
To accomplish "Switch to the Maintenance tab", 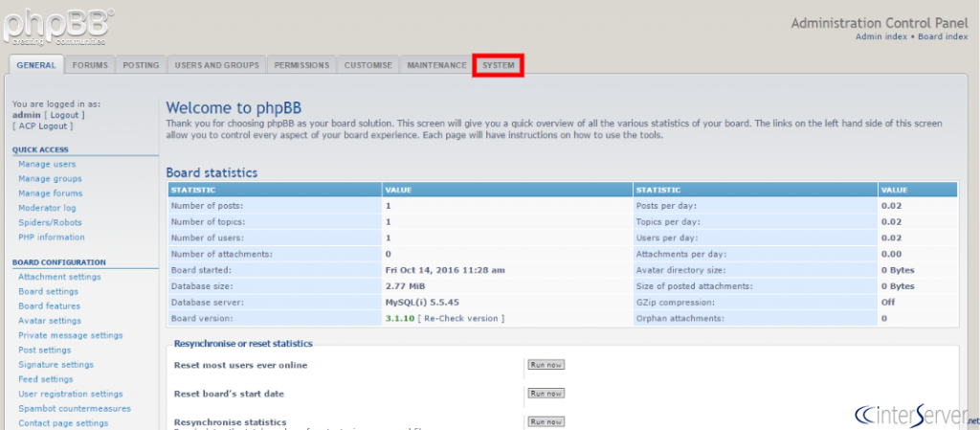I will point(436,65).
